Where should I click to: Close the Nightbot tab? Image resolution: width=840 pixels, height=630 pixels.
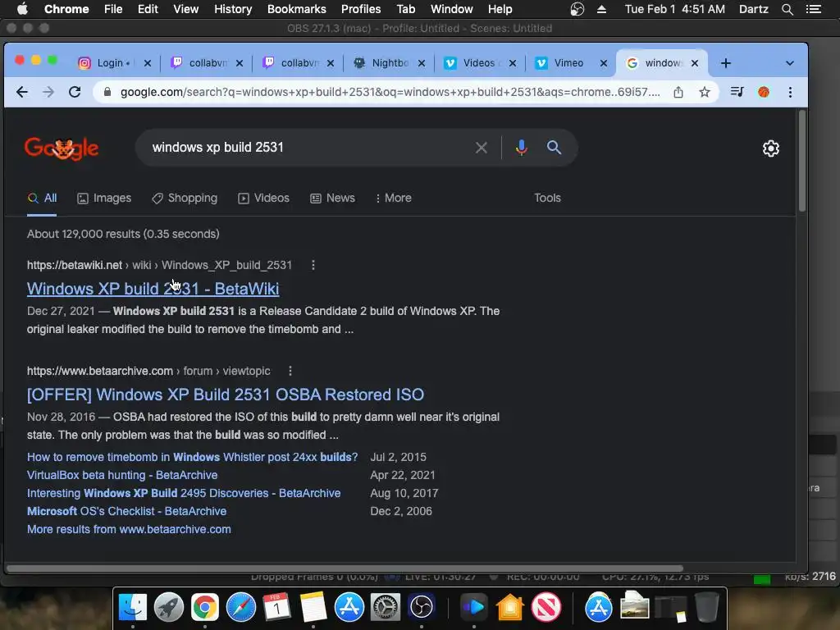[422, 63]
